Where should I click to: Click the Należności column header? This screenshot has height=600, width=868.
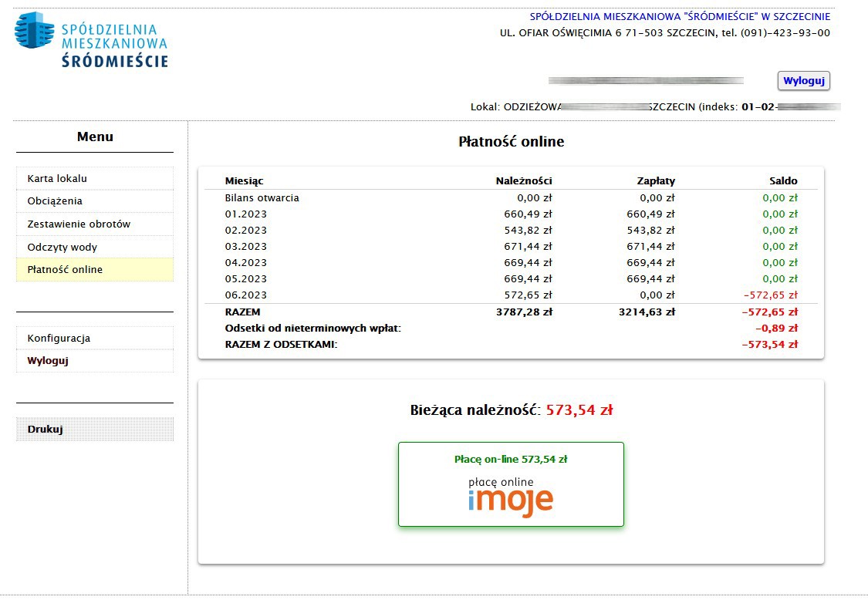click(x=523, y=181)
